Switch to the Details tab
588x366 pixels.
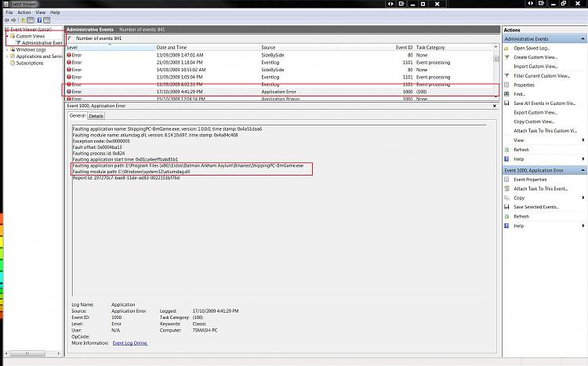click(96, 116)
